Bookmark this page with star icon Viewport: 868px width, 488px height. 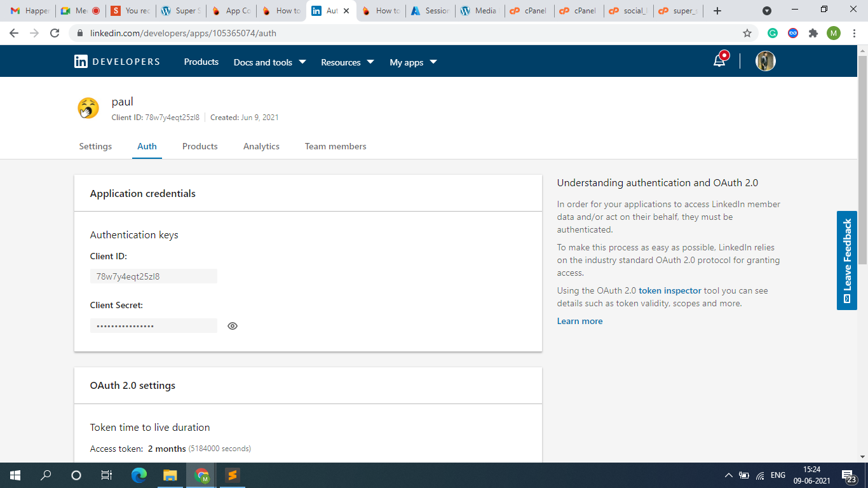pyautogui.click(x=747, y=33)
